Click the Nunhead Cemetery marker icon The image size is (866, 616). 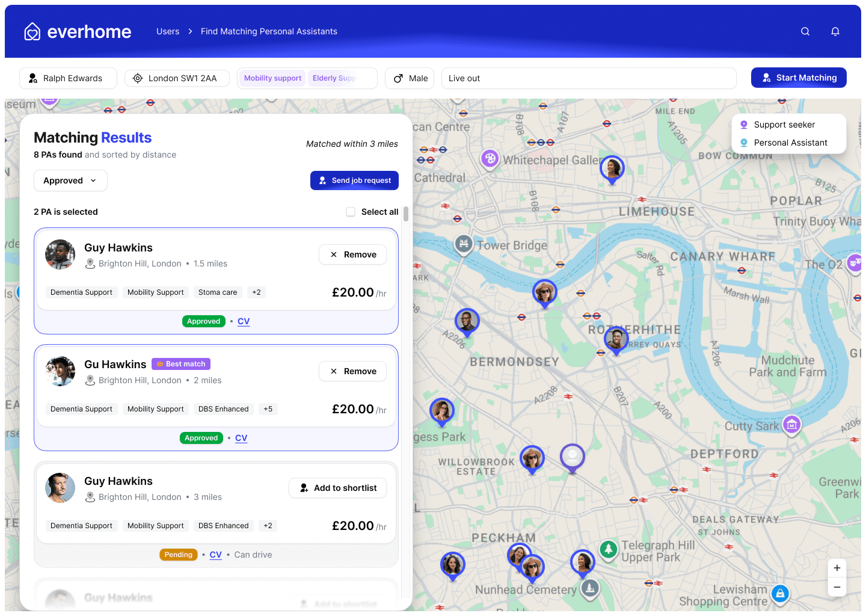click(590, 588)
